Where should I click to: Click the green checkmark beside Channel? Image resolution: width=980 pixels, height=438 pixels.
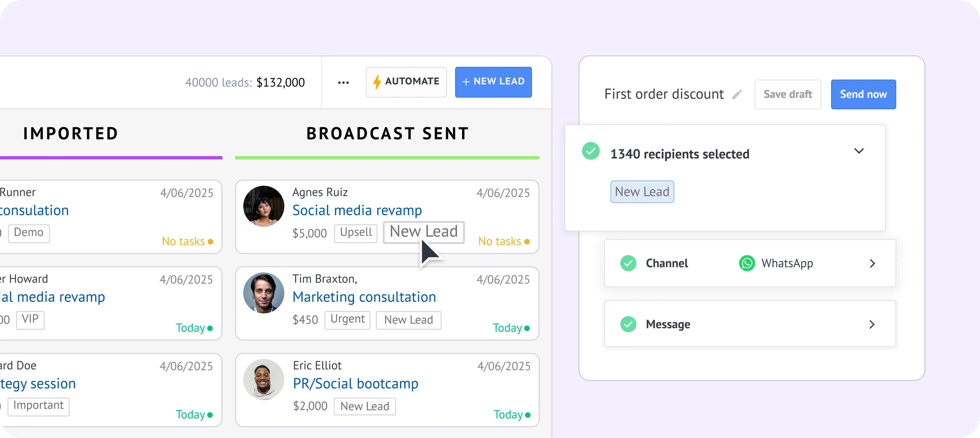click(x=628, y=263)
